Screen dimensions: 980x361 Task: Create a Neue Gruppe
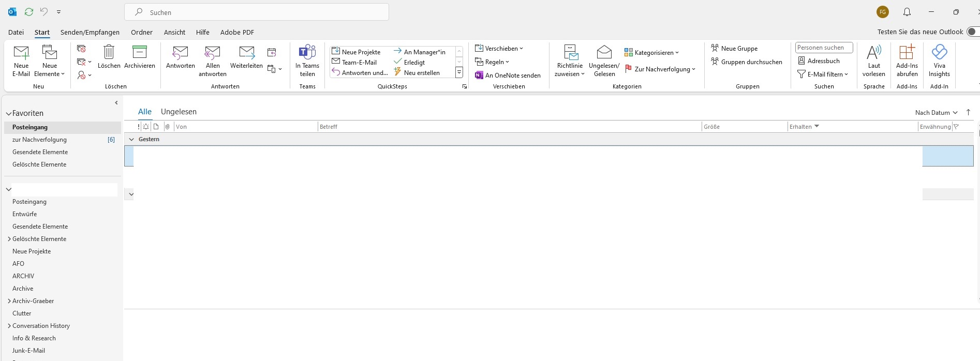734,49
